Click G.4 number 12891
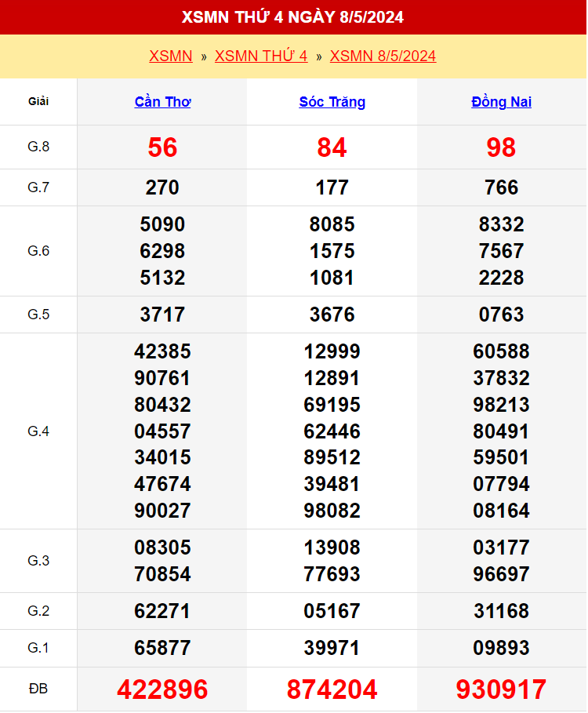588x713 pixels. point(332,378)
